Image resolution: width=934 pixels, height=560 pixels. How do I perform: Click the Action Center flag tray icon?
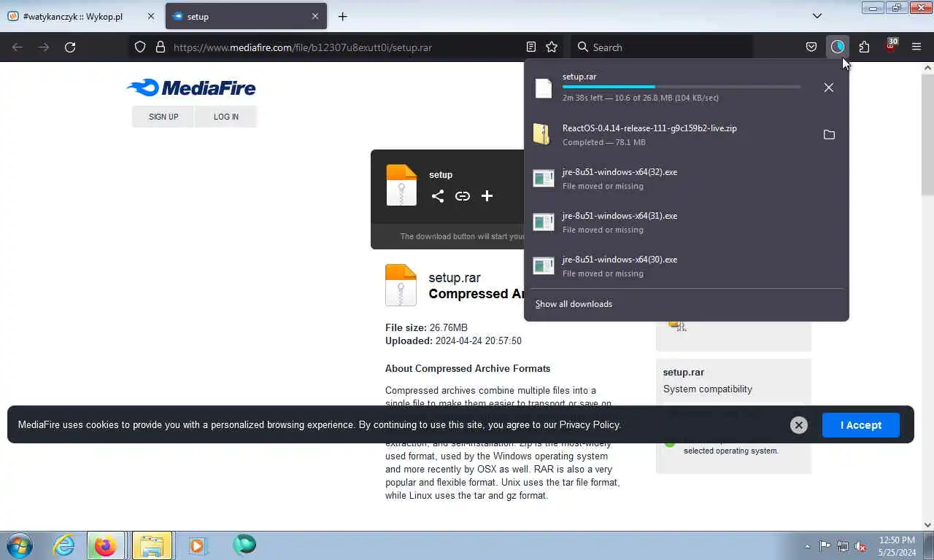[825, 546]
